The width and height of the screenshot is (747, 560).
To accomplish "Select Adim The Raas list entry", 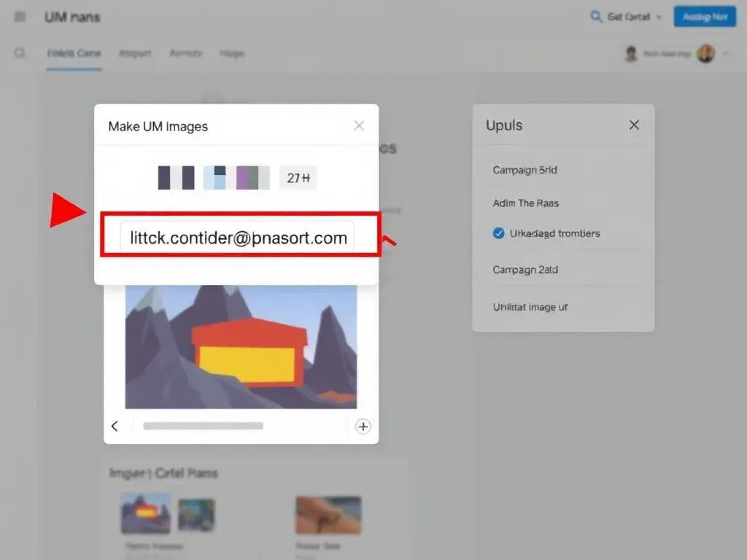I will pyautogui.click(x=525, y=203).
